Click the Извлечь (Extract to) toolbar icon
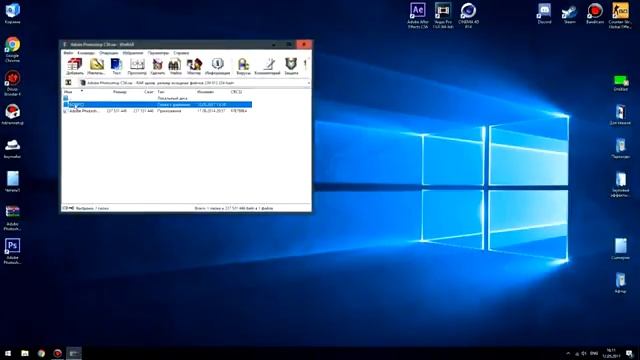 tap(96, 66)
